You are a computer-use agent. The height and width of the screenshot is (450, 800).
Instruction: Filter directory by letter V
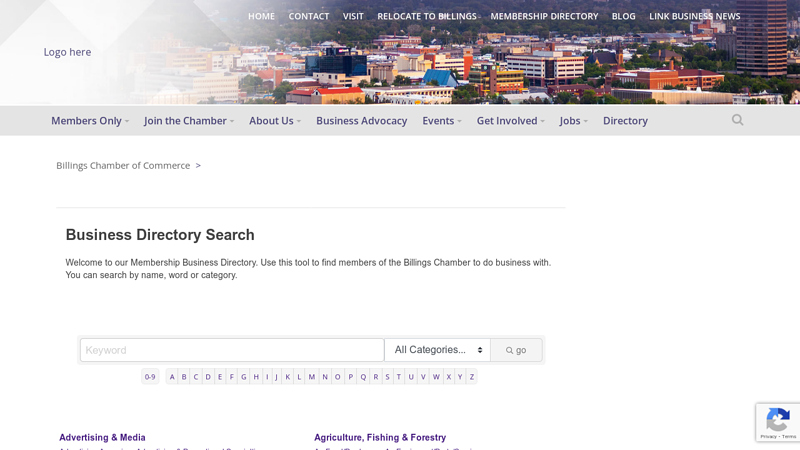coord(423,377)
